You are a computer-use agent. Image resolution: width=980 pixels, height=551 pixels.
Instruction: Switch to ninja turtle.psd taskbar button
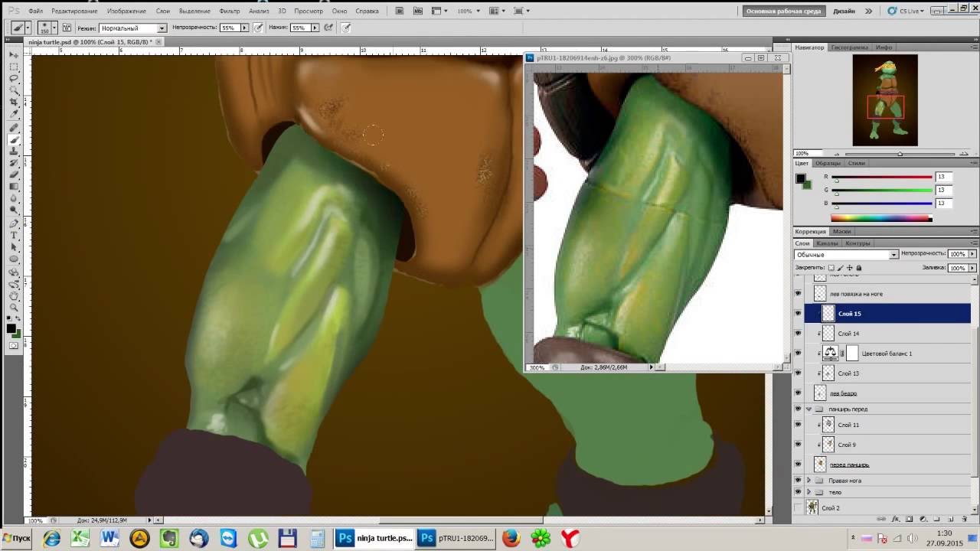tap(376, 539)
